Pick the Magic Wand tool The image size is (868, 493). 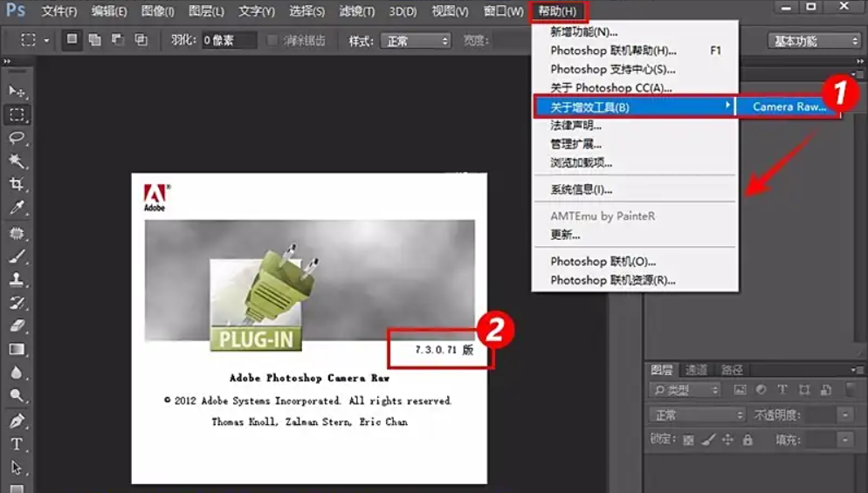17,161
